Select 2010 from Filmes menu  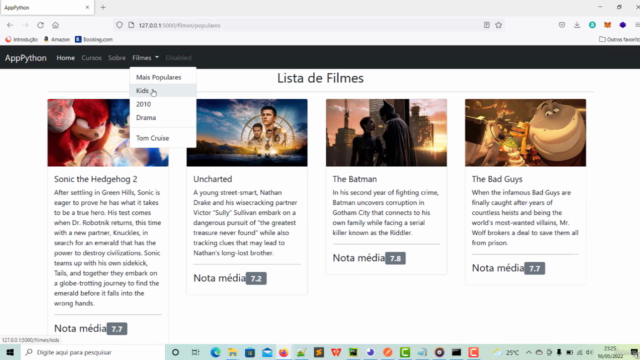point(163,104)
